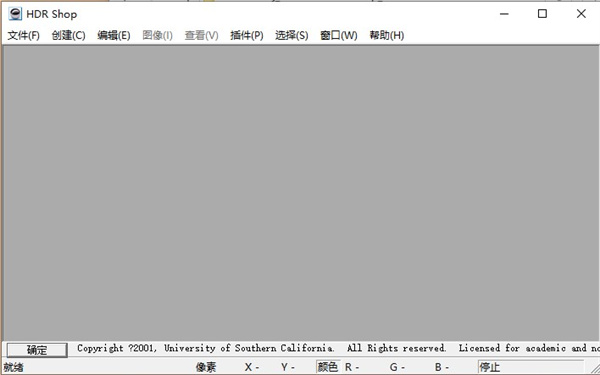Maximize the HDR Shop window

pos(542,14)
